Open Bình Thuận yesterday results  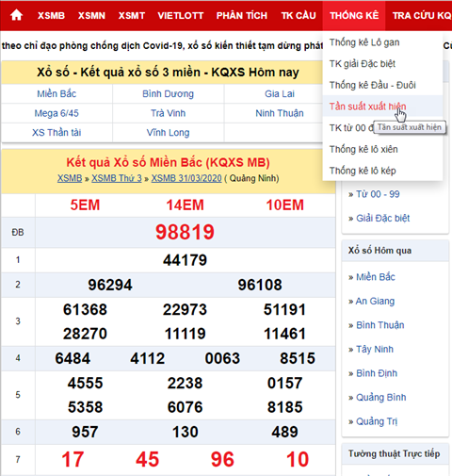(x=380, y=325)
